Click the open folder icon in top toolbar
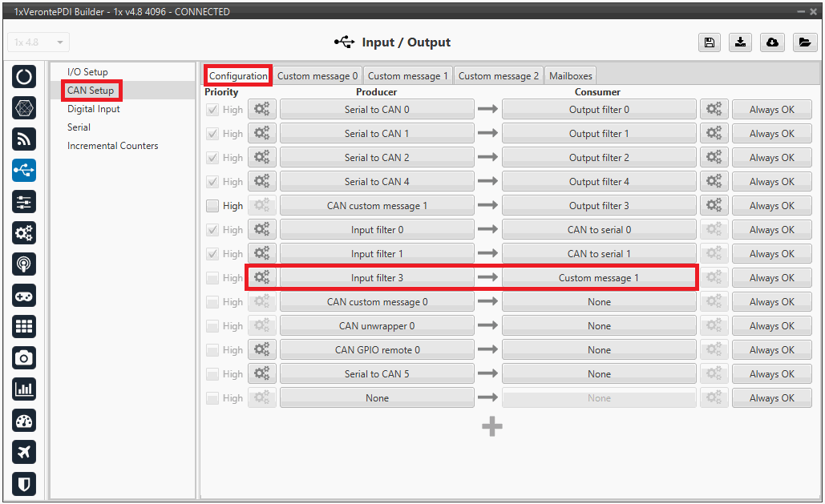The height and width of the screenshot is (504, 825). tap(804, 43)
